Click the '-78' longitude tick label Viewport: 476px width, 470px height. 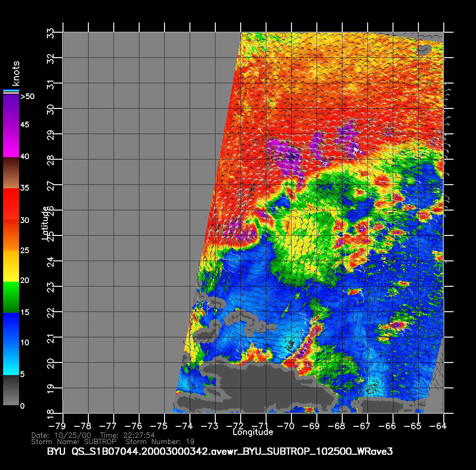click(83, 426)
